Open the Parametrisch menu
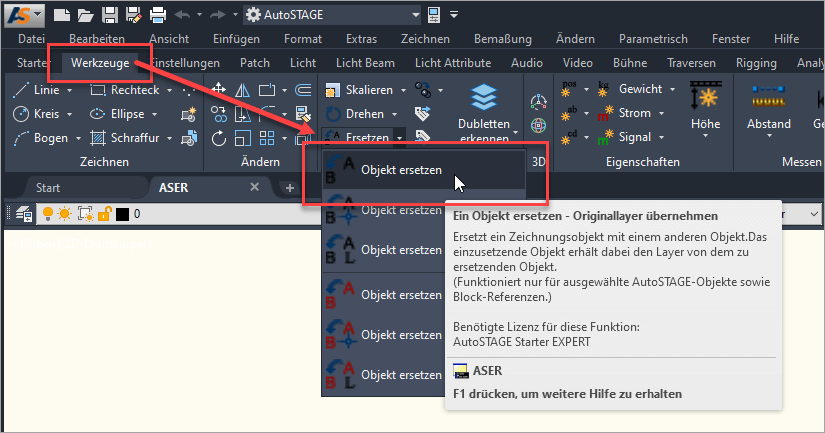Viewport: 825px width, 433px height. point(653,39)
